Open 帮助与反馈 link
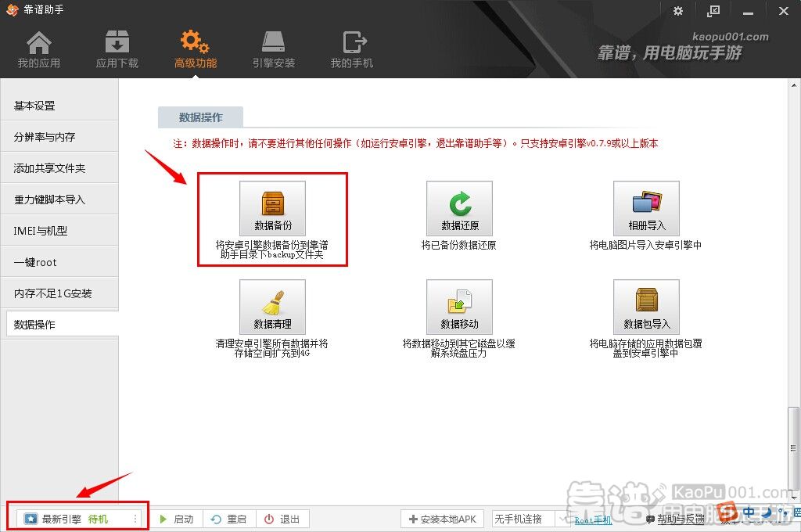The height and width of the screenshot is (532, 801). tap(676, 519)
